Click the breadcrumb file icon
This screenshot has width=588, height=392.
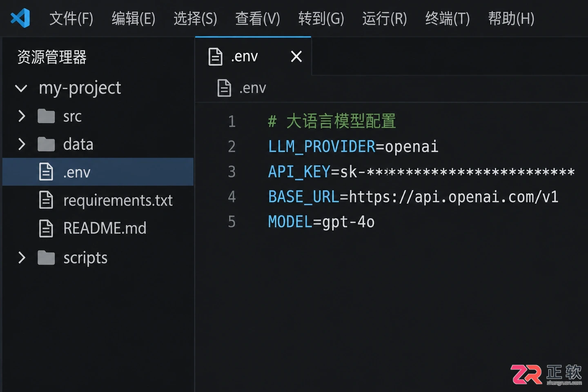click(224, 88)
